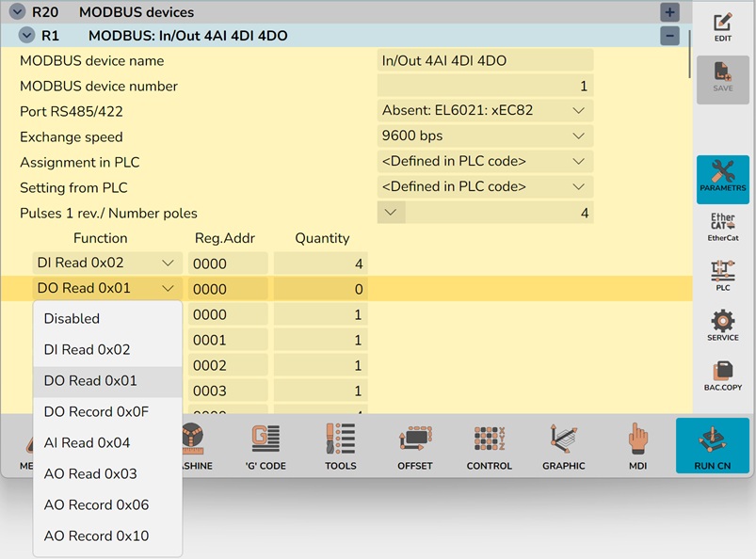Image resolution: width=756 pixels, height=559 pixels.
Task: Open the Exchange speed dropdown
Action: click(485, 136)
